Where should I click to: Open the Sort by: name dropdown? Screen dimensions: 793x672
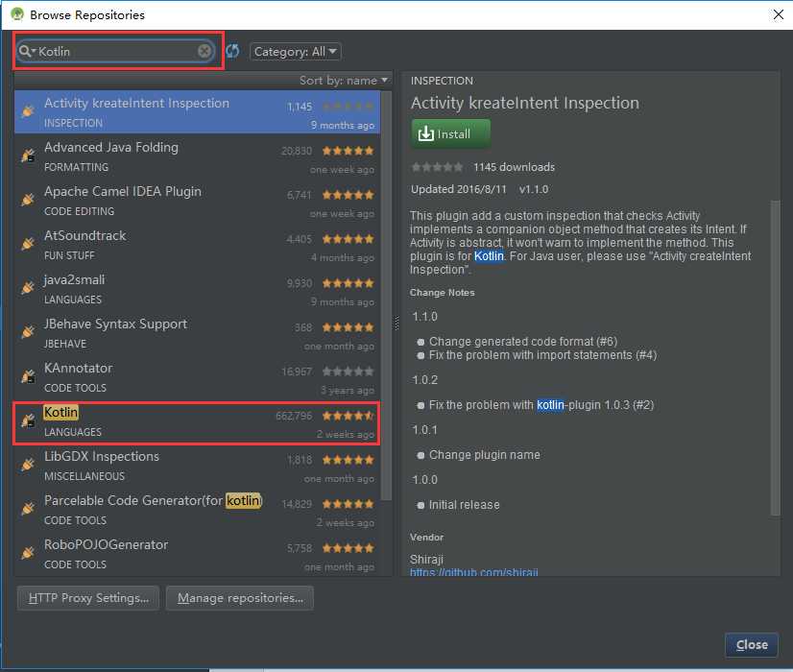pos(344,81)
